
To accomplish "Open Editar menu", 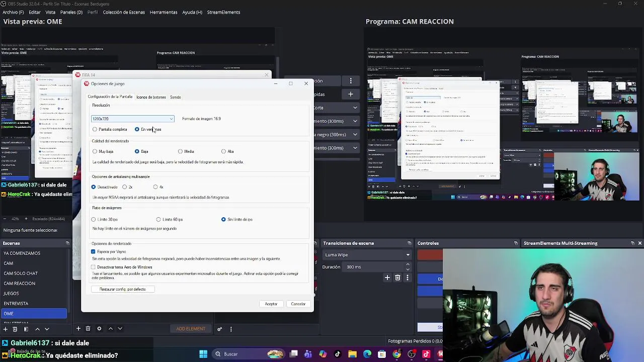I will 35,12.
